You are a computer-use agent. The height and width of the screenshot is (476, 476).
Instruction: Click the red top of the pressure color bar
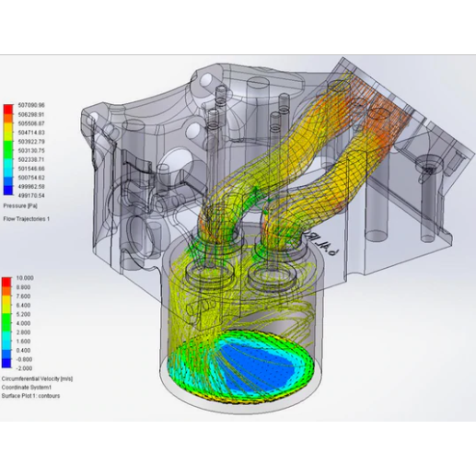click(x=8, y=109)
